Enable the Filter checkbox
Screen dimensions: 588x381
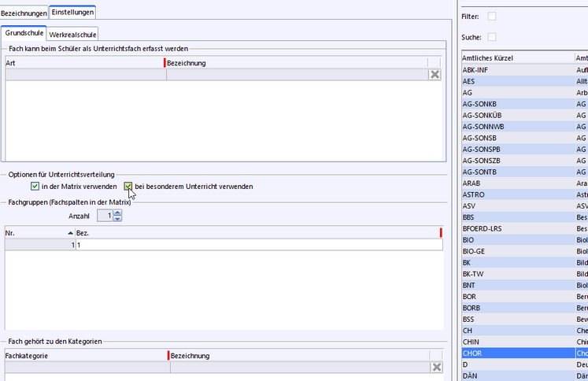pos(492,16)
